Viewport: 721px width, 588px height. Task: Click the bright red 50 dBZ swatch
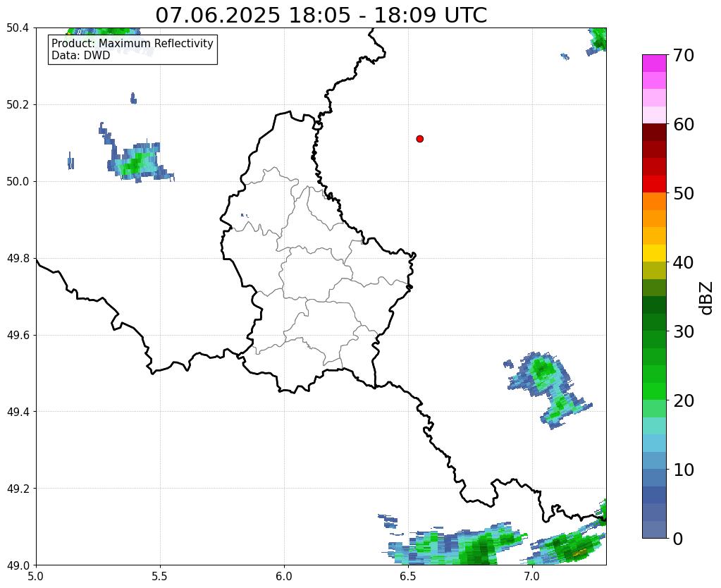[654, 184]
